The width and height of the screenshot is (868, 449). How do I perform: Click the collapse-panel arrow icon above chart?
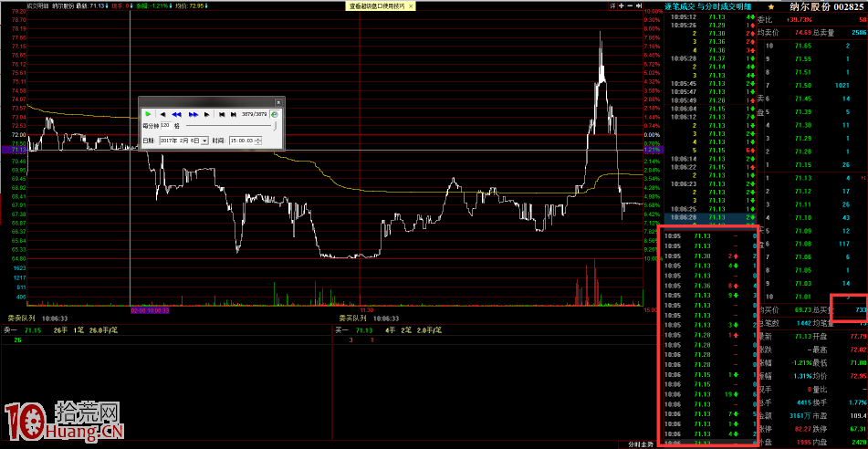coord(639,5)
